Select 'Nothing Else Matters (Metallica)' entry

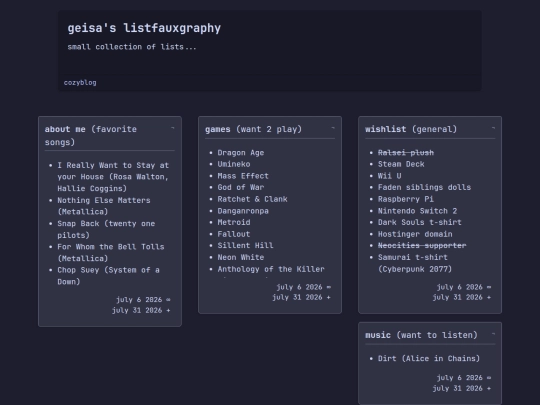point(104,206)
